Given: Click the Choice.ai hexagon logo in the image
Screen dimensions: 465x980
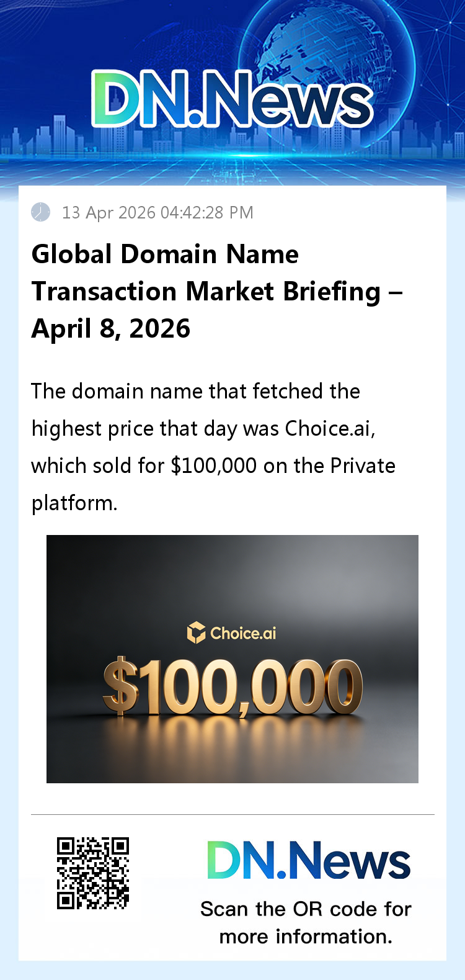Looking at the screenshot, I should [196, 632].
